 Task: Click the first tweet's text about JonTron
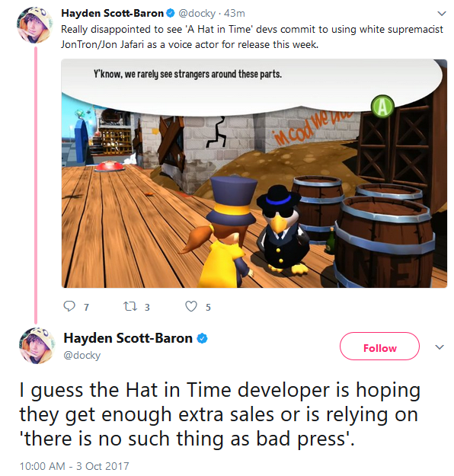[251, 37]
